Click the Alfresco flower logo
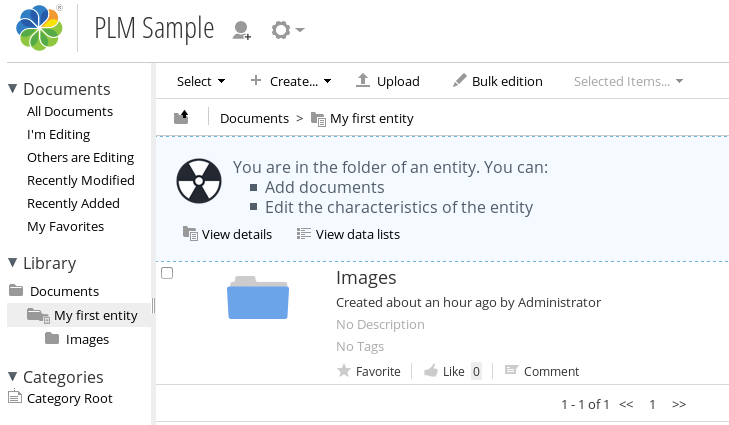Viewport: 729px width, 425px height. (39, 28)
